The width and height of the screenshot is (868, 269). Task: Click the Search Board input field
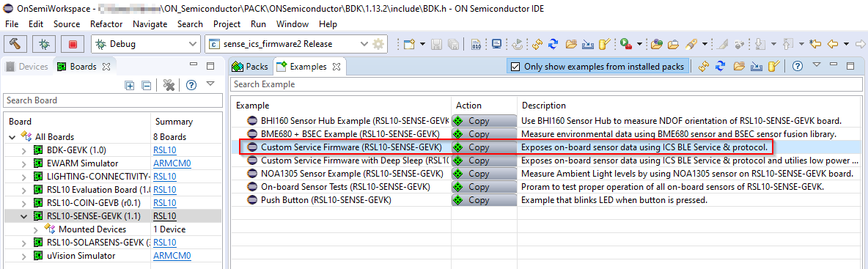point(112,100)
